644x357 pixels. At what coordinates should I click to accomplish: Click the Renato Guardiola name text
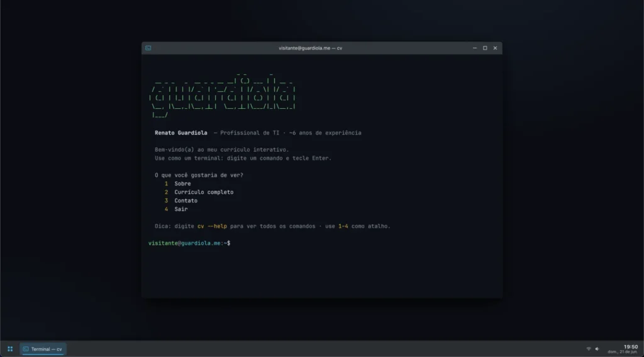click(x=181, y=133)
